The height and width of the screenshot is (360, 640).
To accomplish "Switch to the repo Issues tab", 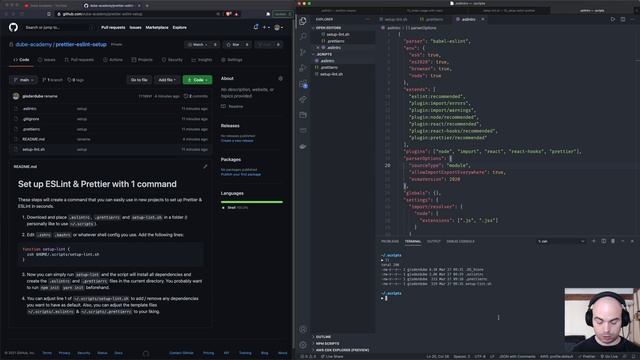I will pos(47,60).
